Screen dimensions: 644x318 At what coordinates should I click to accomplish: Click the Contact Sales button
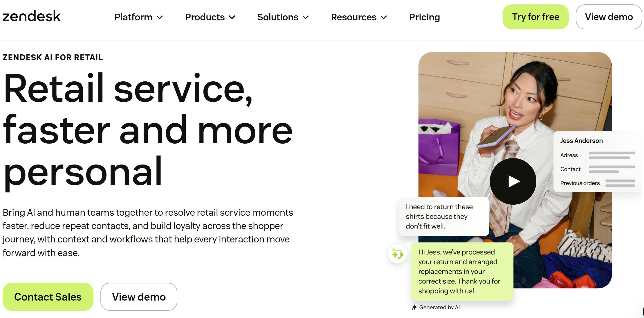[x=48, y=297]
